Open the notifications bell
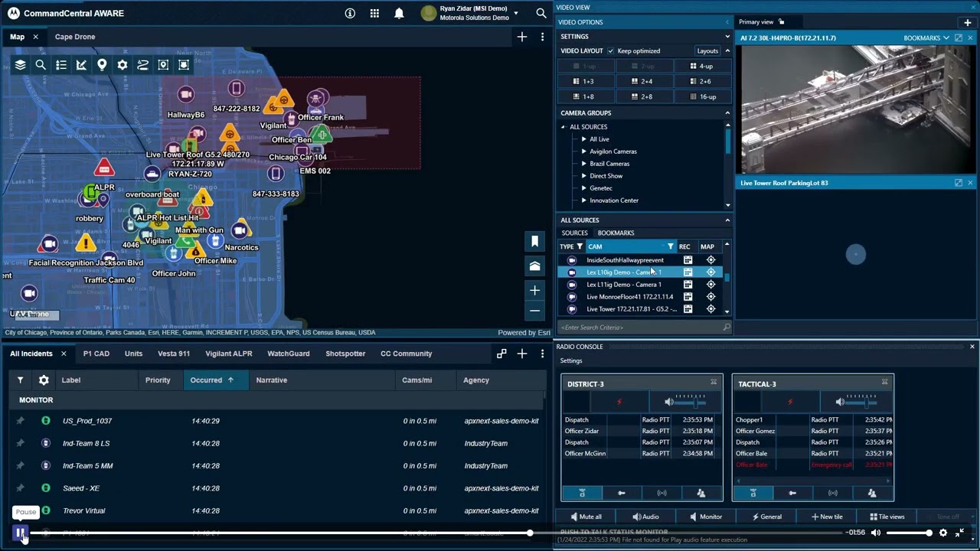Screen dimensions: 980x551 [399, 13]
